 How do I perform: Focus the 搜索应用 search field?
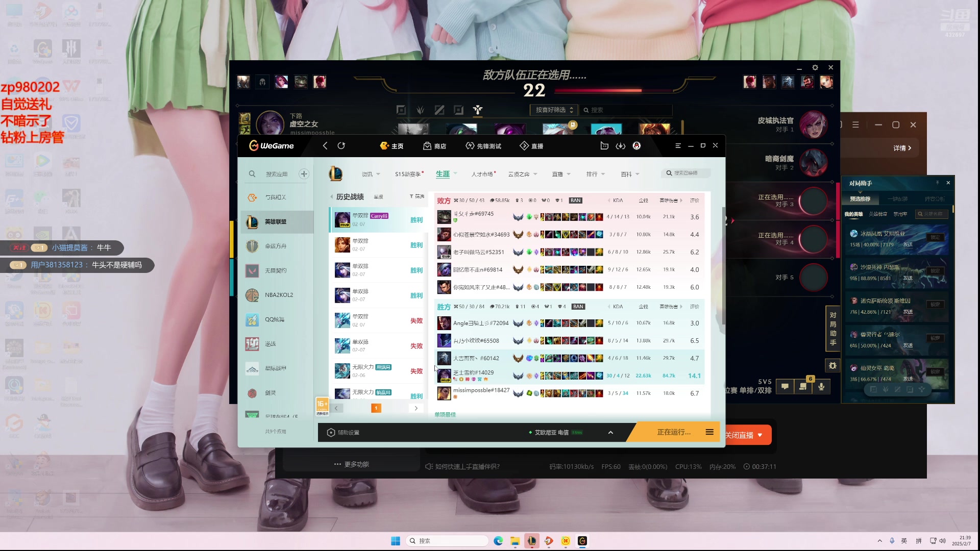276,174
